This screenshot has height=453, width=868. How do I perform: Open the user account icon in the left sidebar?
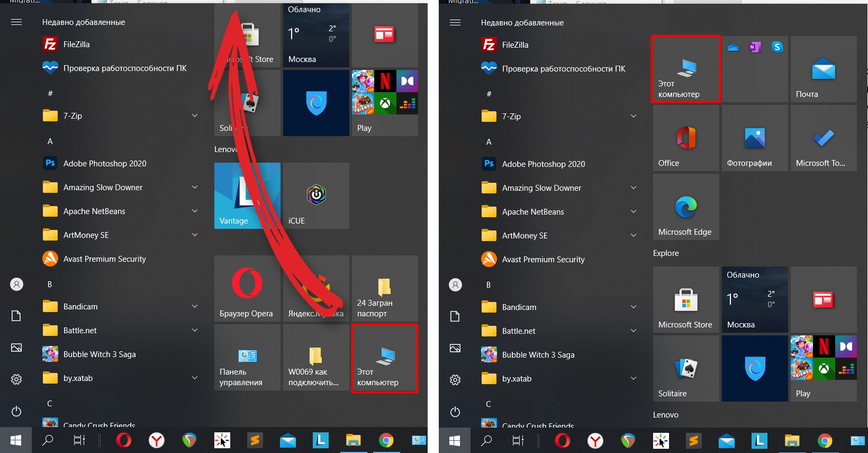point(16,285)
